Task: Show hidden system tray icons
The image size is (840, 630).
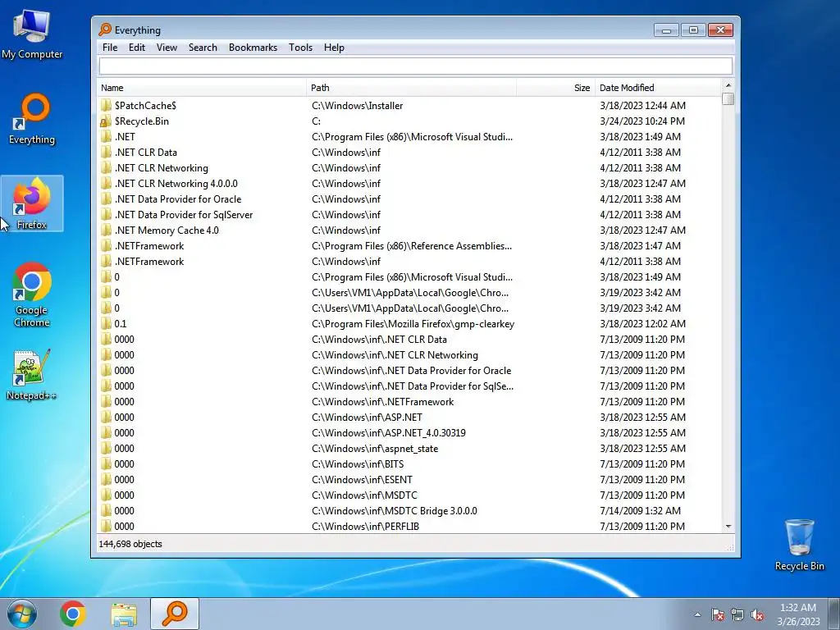Action: tap(697, 614)
